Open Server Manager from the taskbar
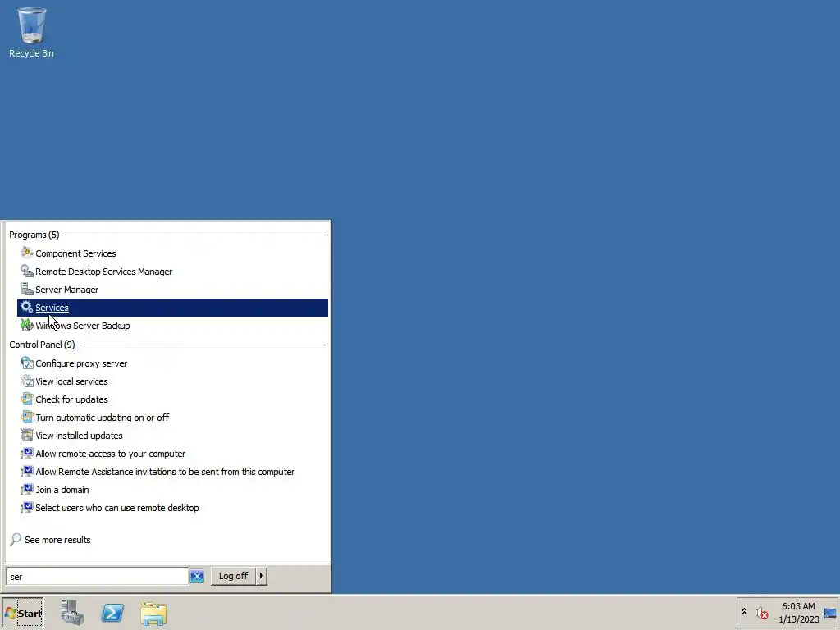Viewport: 840px width, 630px height. [72, 613]
